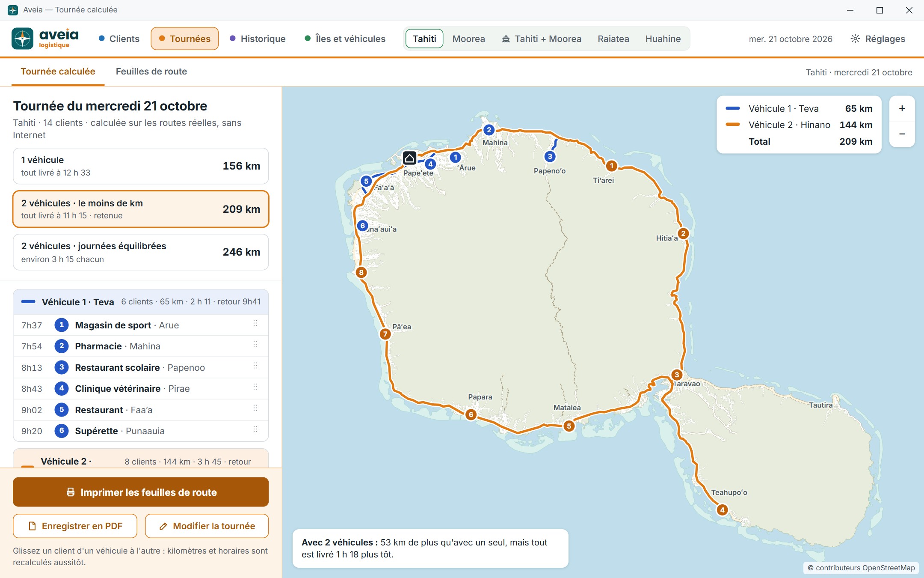The height and width of the screenshot is (578, 924).
Task: Open the Historique section
Action: point(258,39)
